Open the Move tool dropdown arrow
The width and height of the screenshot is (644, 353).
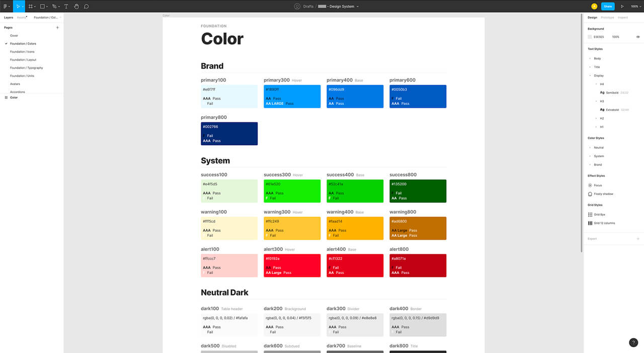tap(23, 6)
